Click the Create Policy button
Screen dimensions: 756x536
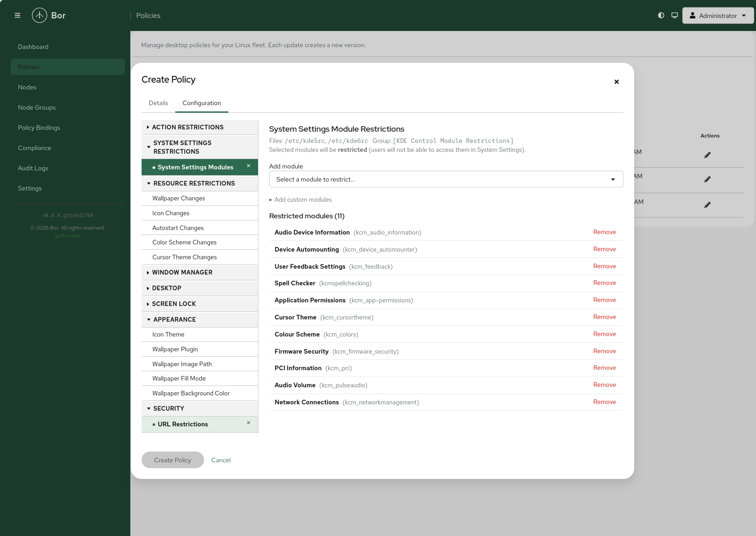(173, 460)
